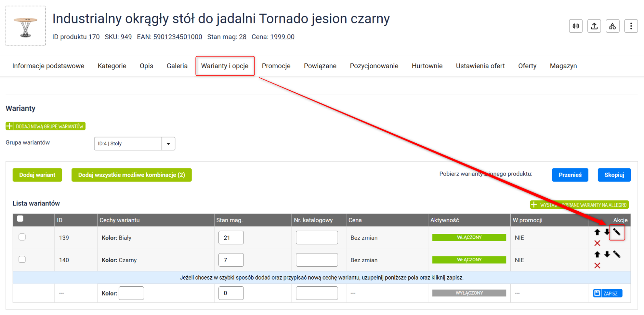Toggle the select-all checkbox in table header
This screenshot has width=644, height=315.
[20, 219]
